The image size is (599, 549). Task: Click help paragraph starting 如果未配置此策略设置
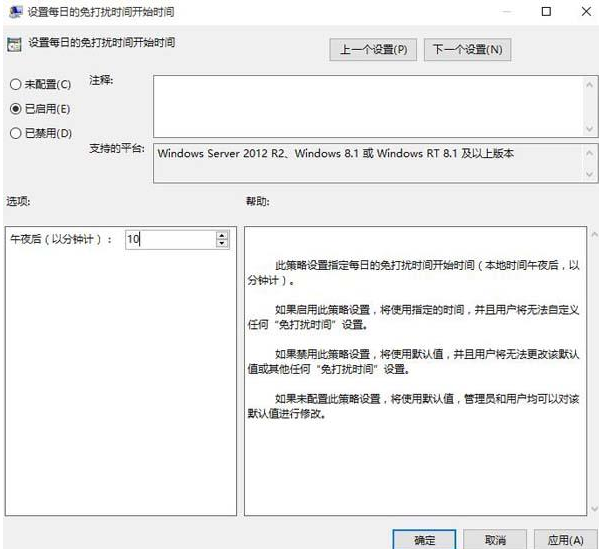click(413, 406)
